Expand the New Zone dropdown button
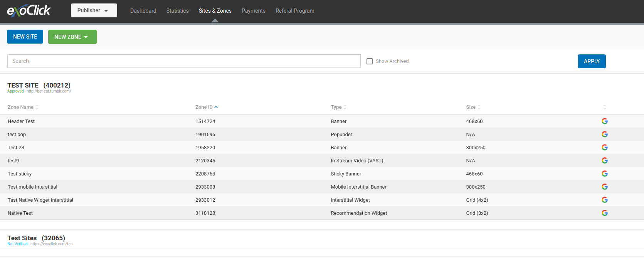 [x=72, y=37]
